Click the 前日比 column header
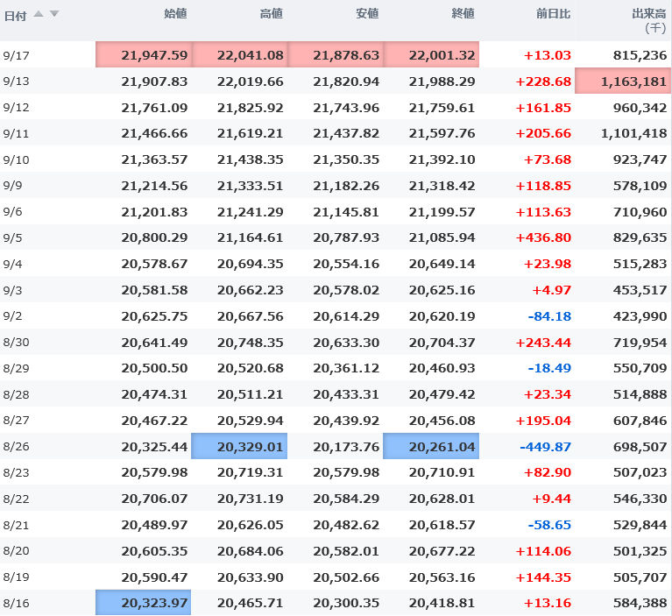Screen dimensions: 672x616 (553, 14)
